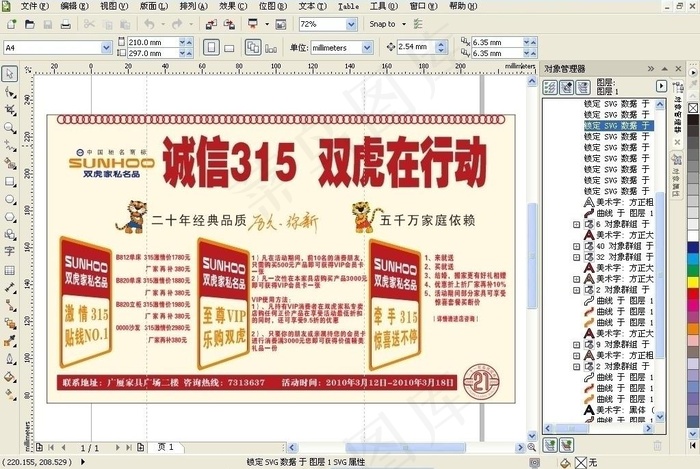Expand the 6 对象群组 tree item
This screenshot has height=469, width=700.
(576, 224)
